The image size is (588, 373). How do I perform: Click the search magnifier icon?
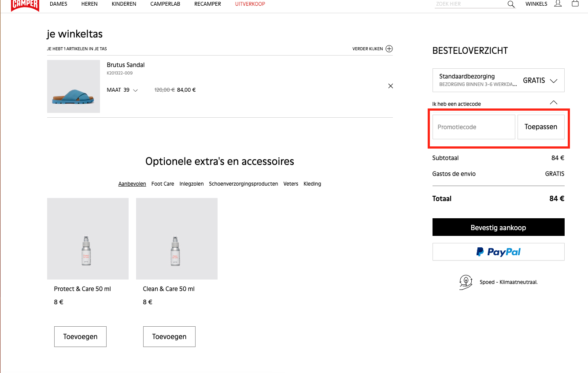[x=511, y=4]
